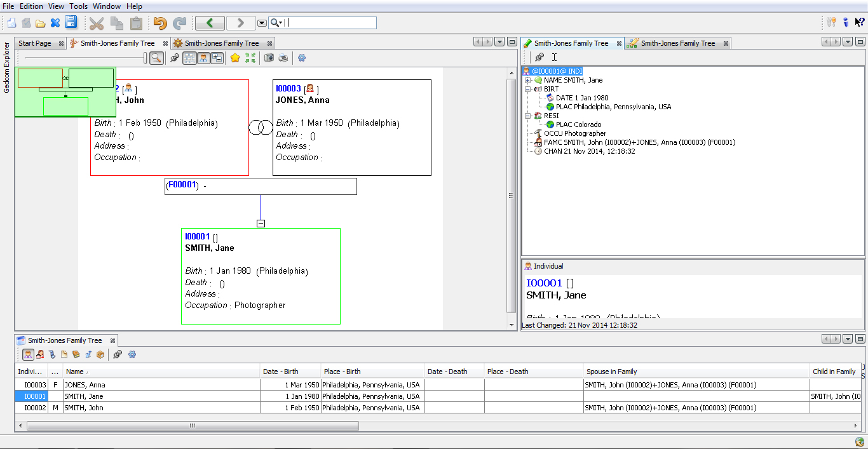This screenshot has height=449, width=868.
Task: Collapse the BIRT node in the Gedcom editor
Action: 527,89
